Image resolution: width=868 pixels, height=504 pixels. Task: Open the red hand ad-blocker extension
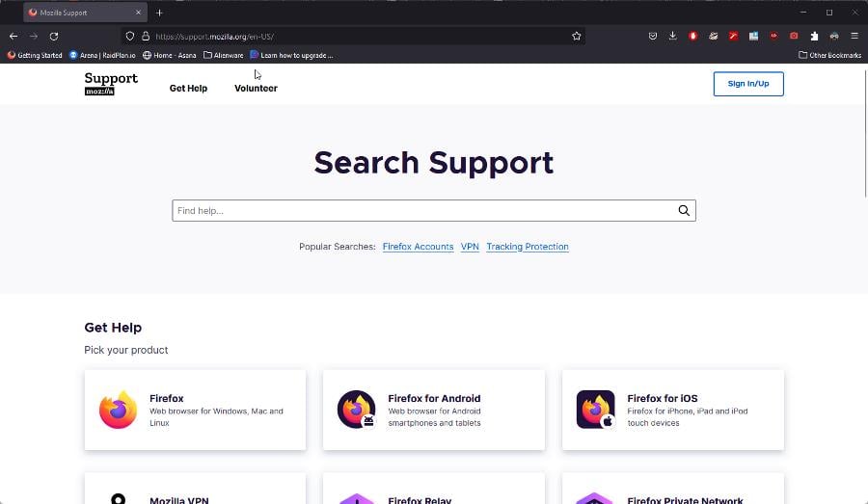(693, 36)
